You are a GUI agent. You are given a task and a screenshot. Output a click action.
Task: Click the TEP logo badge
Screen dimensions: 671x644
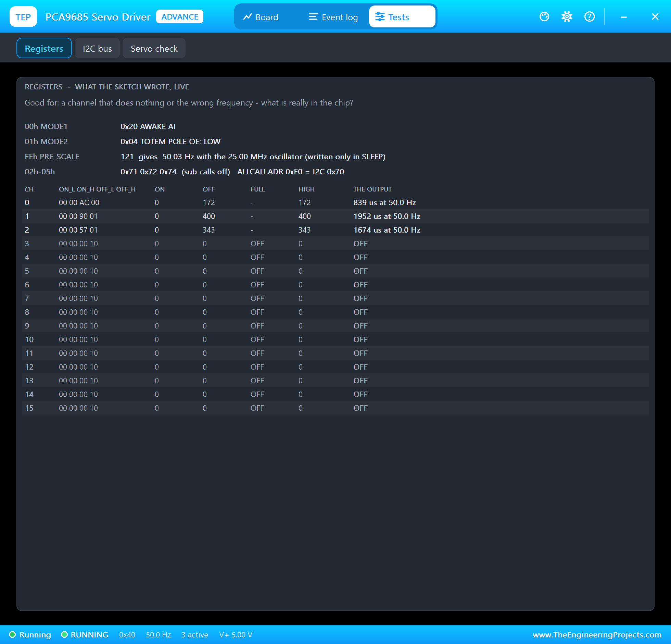(23, 17)
